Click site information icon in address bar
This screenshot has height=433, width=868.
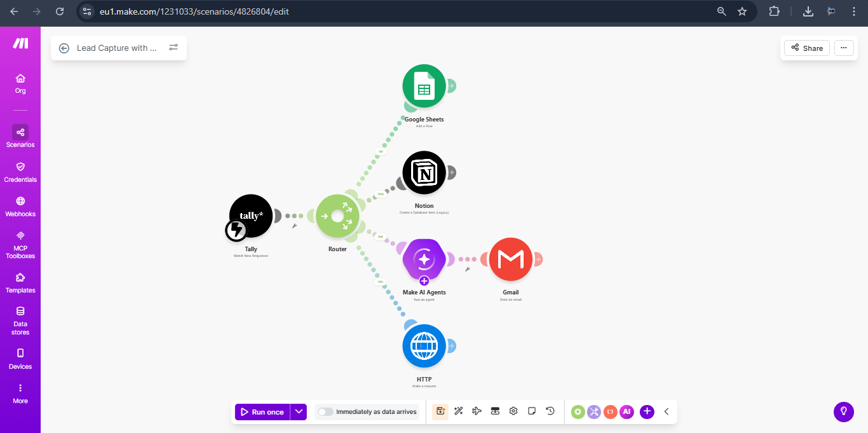click(88, 11)
